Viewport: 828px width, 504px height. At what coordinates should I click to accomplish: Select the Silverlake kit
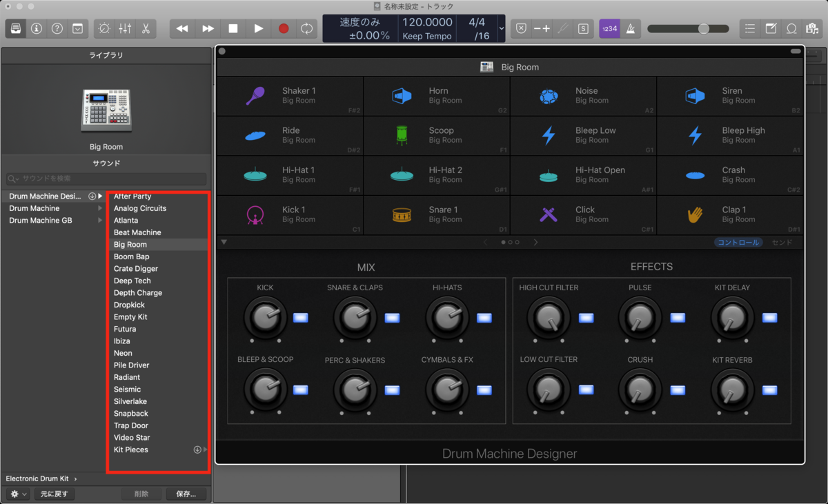130,401
